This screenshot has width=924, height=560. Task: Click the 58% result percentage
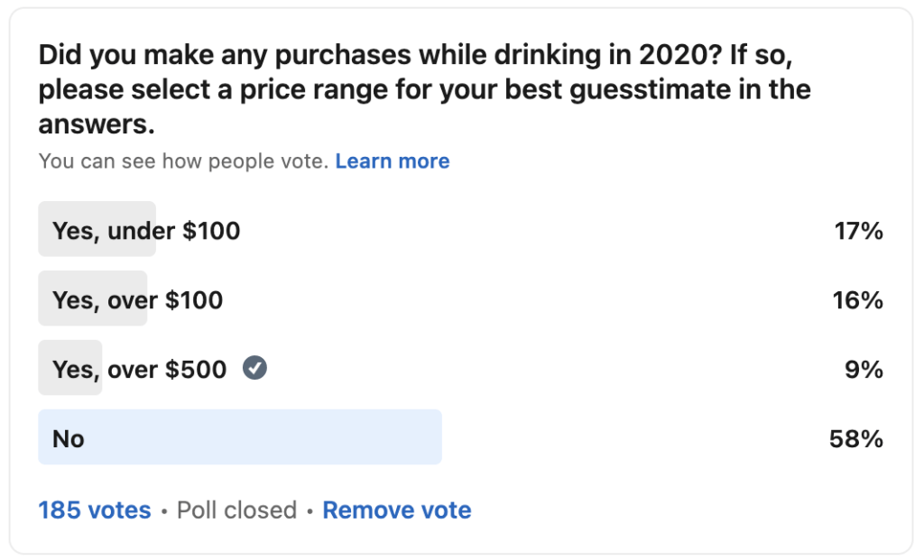(855, 438)
